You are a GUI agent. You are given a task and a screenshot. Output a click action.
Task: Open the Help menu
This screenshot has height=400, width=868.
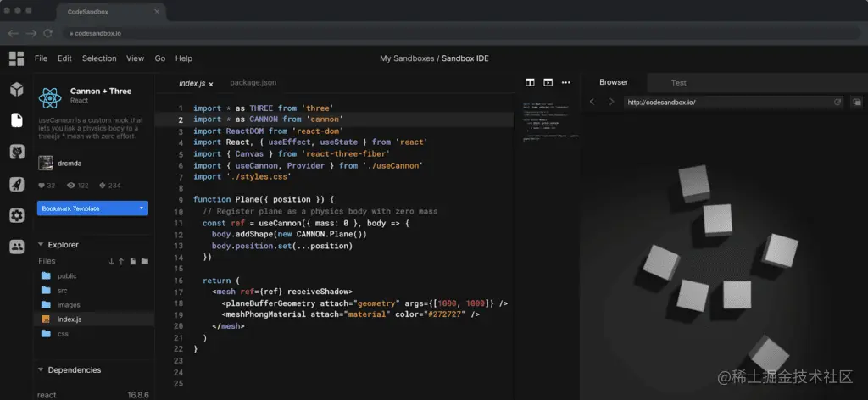point(184,58)
